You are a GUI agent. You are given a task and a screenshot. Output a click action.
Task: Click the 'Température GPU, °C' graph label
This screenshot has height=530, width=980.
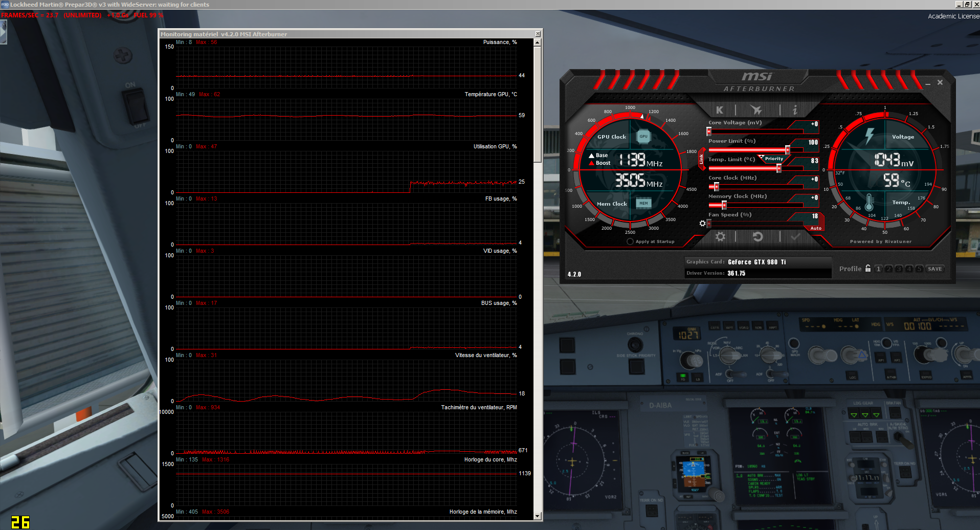pos(491,94)
